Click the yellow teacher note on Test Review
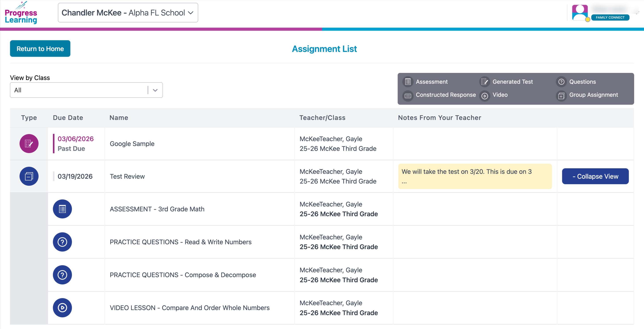Image resolution: width=644 pixels, height=329 pixels. [474, 176]
